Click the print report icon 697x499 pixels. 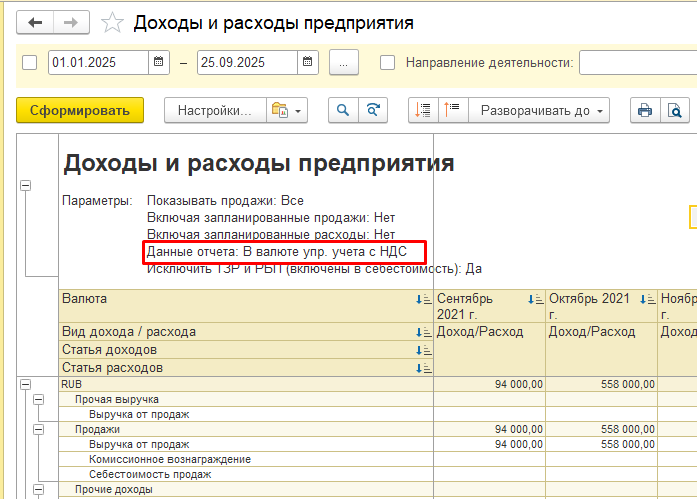645,110
